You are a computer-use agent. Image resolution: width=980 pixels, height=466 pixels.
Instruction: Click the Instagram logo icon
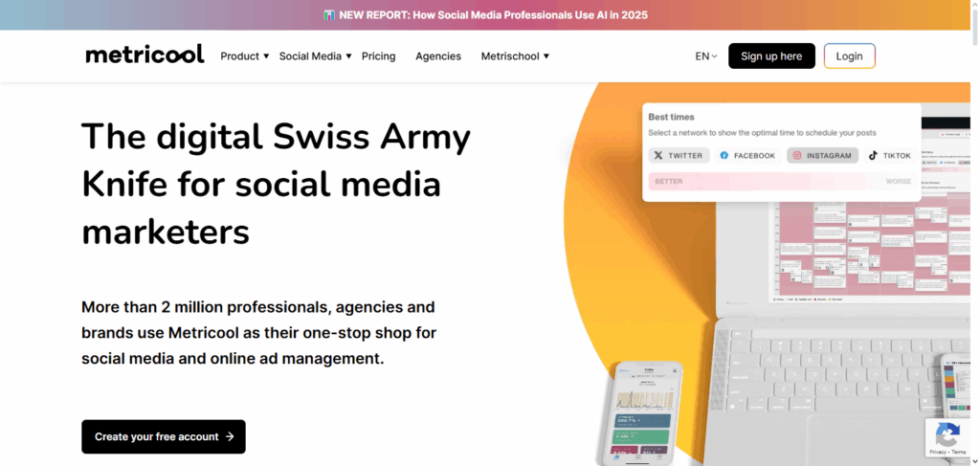(x=797, y=156)
